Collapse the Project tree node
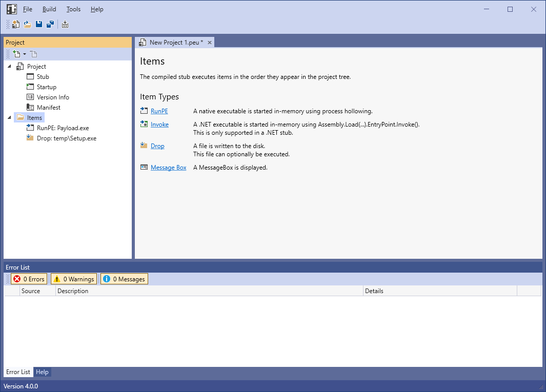 point(10,67)
